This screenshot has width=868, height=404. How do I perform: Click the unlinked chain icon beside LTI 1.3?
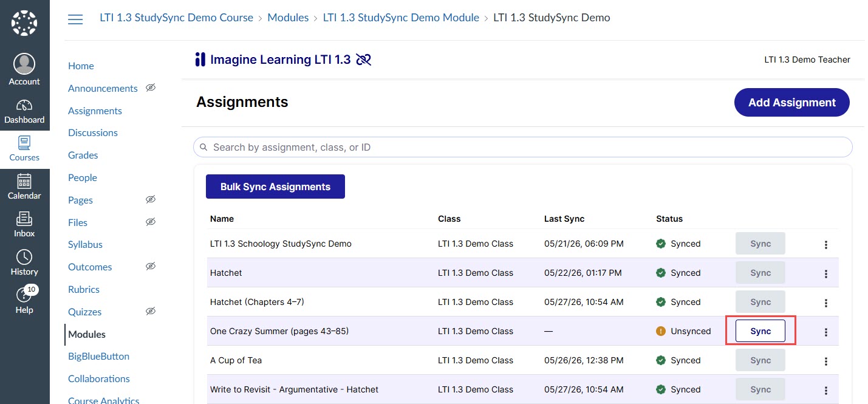click(x=363, y=60)
